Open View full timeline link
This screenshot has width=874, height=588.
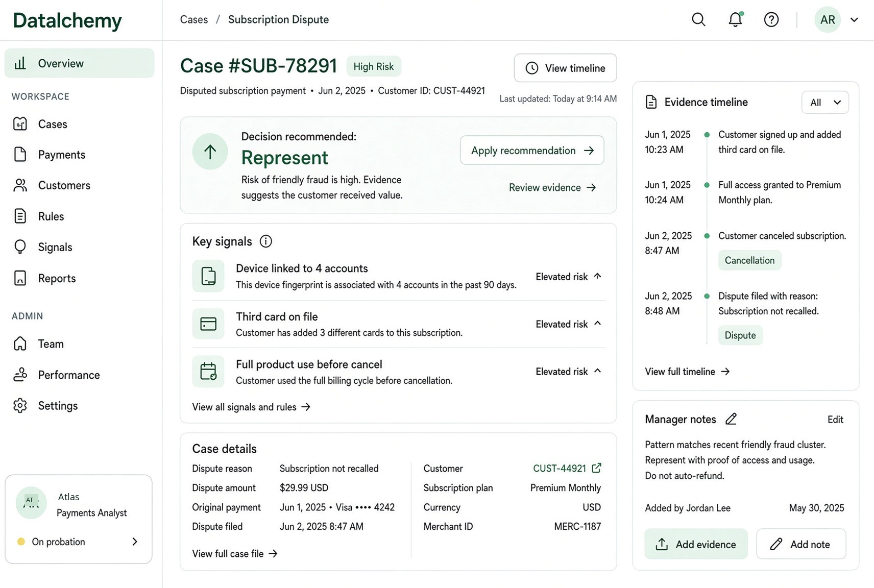(687, 372)
